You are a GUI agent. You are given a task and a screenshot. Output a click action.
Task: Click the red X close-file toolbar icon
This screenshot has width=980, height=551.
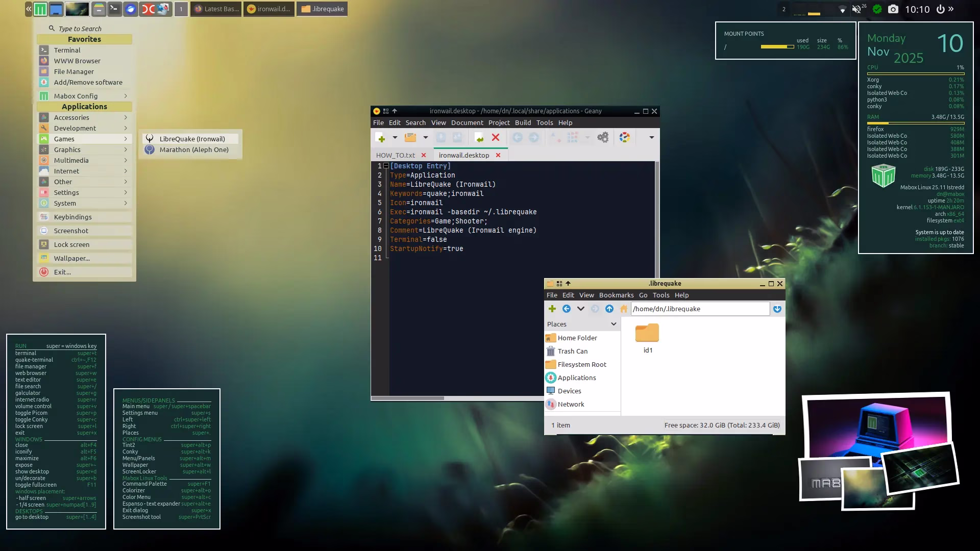(495, 138)
